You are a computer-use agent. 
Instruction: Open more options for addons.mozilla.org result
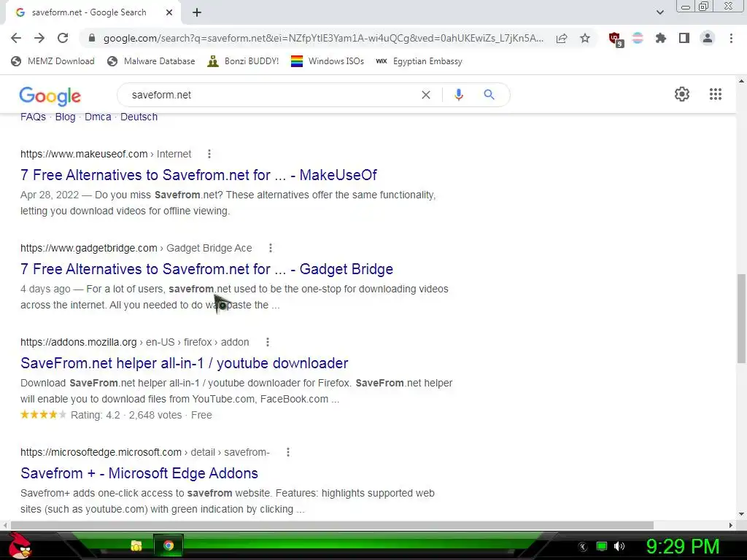pyautogui.click(x=267, y=342)
